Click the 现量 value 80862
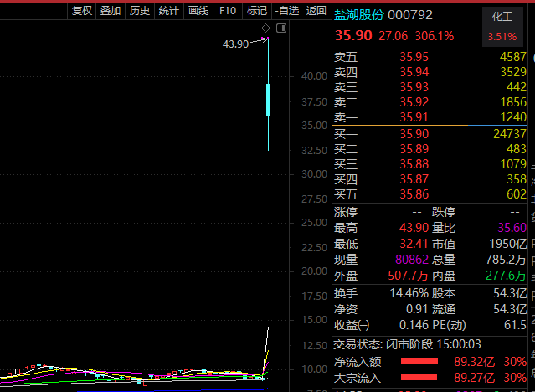 [412, 260]
